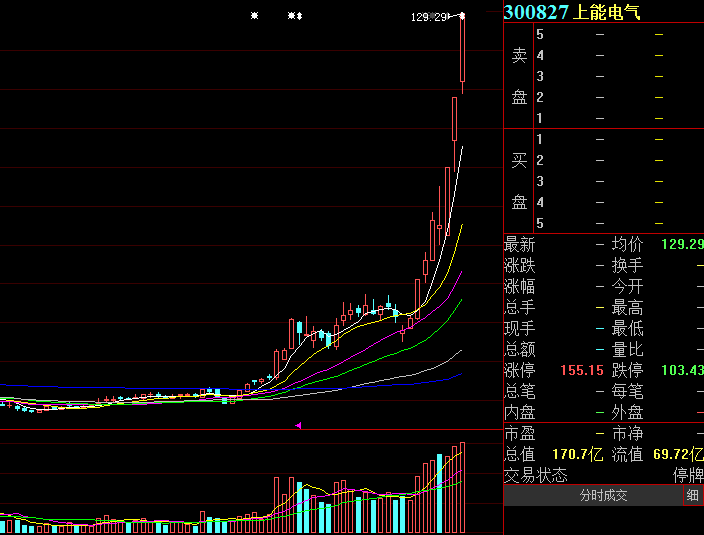This screenshot has height=535, width=704.
Task: Click the 均价 129.29 value
Action: [682, 244]
